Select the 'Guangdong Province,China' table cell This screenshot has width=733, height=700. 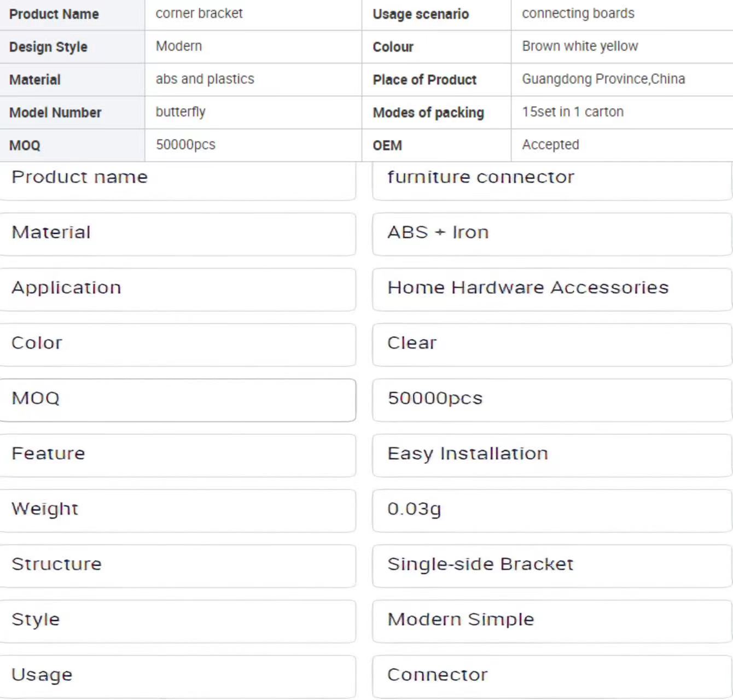click(621, 79)
